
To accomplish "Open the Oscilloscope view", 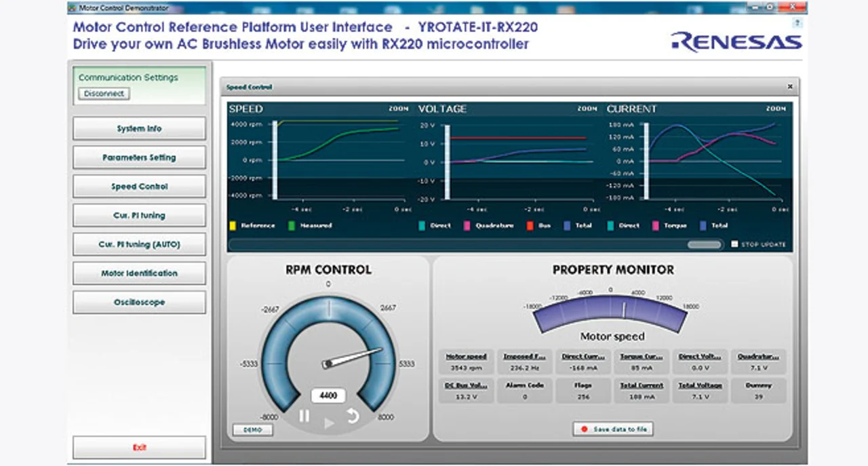I will [x=139, y=302].
